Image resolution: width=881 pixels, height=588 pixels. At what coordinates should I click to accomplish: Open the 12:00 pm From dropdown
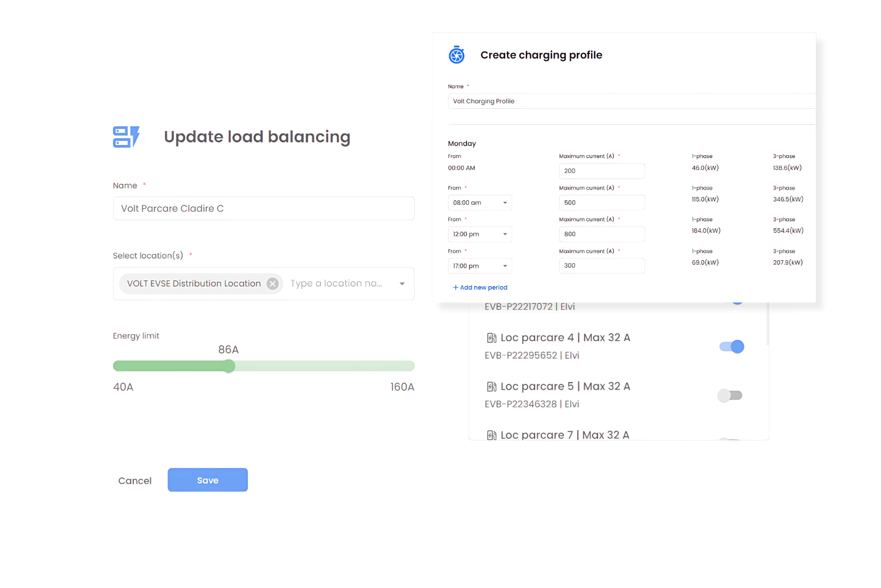click(480, 234)
